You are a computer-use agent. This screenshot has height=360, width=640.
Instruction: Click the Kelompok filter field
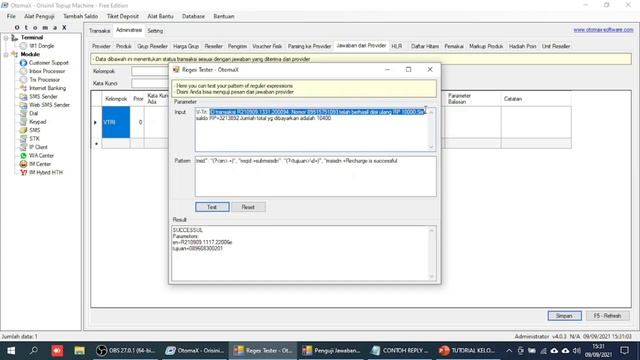coord(150,71)
